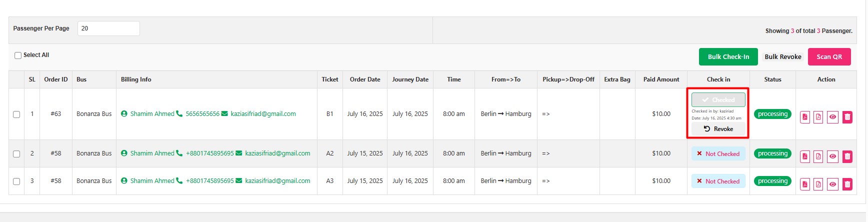Check the row 2 passenger checkbox
The image size is (868, 222).
[16, 154]
